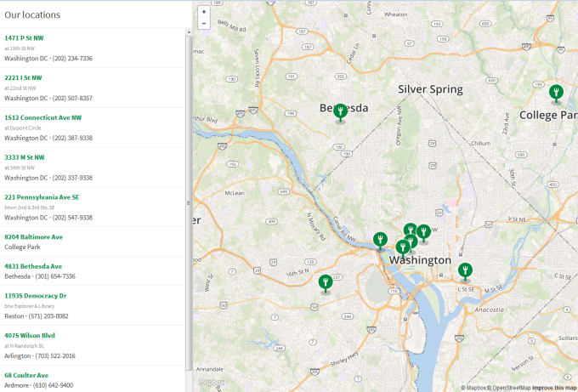Zoom in the map with plus button

204,12
